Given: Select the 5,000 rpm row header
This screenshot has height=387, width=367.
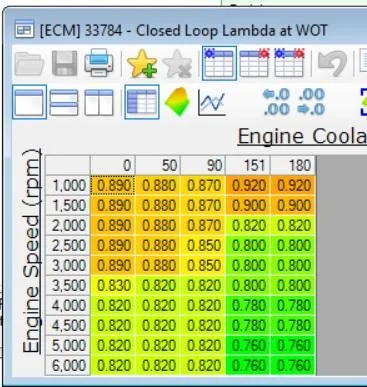Looking at the screenshot, I should tap(68, 345).
